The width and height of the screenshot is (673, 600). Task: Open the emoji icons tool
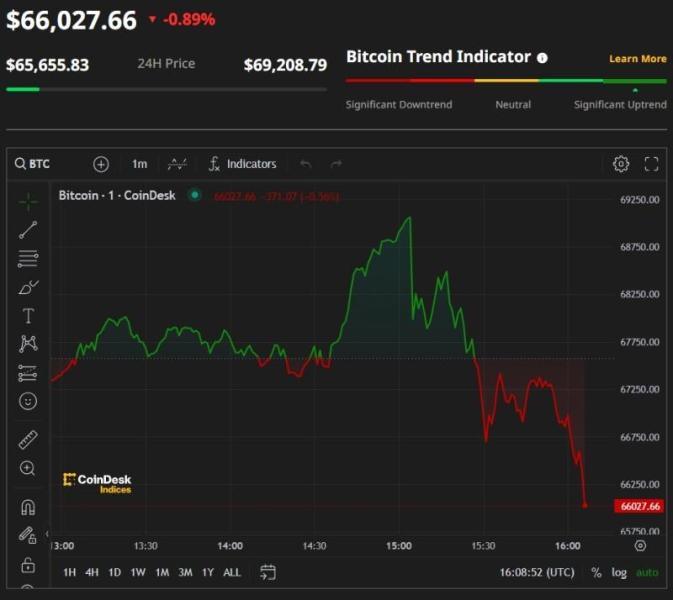[x=28, y=401]
